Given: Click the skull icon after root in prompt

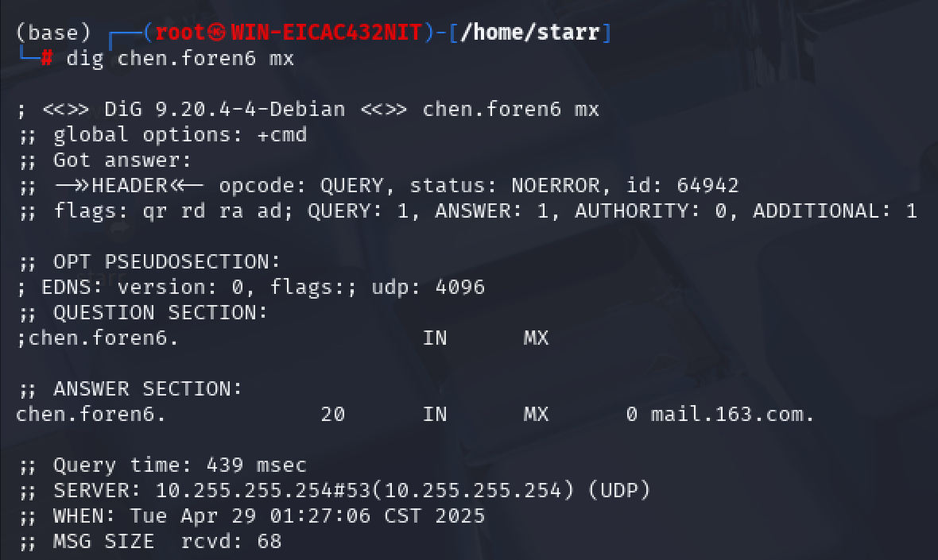Looking at the screenshot, I should [x=216, y=33].
